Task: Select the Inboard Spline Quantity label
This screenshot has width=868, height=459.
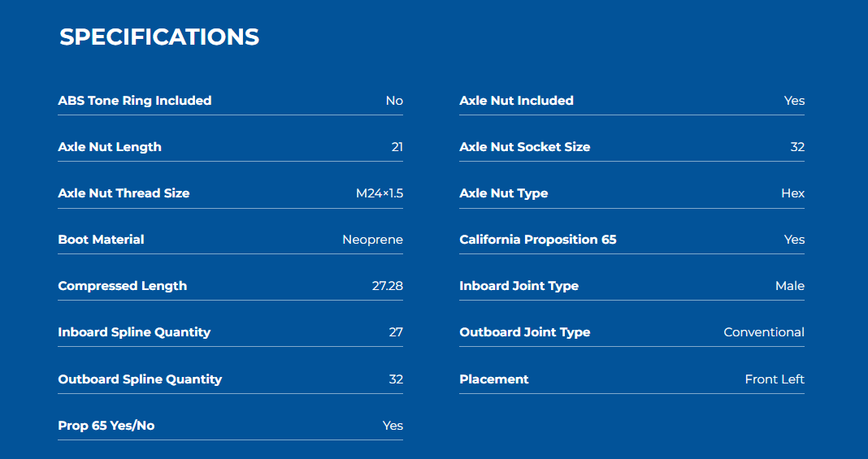Action: coord(134,332)
